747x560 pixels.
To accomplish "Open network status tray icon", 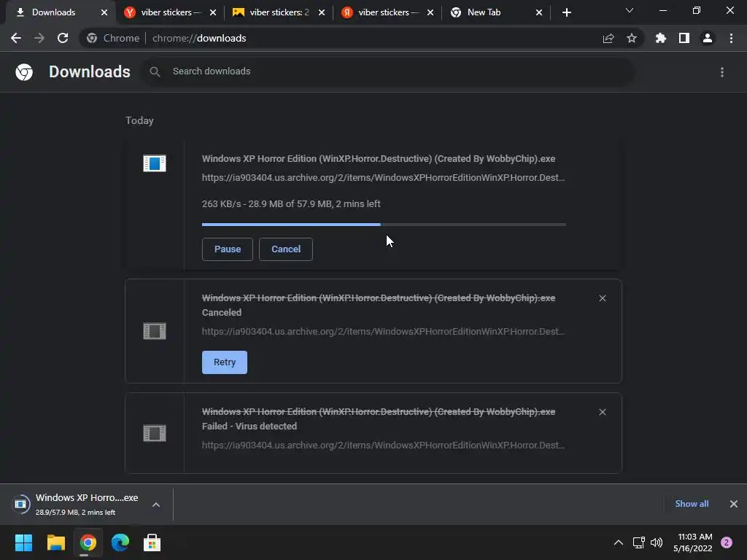I will point(638,542).
